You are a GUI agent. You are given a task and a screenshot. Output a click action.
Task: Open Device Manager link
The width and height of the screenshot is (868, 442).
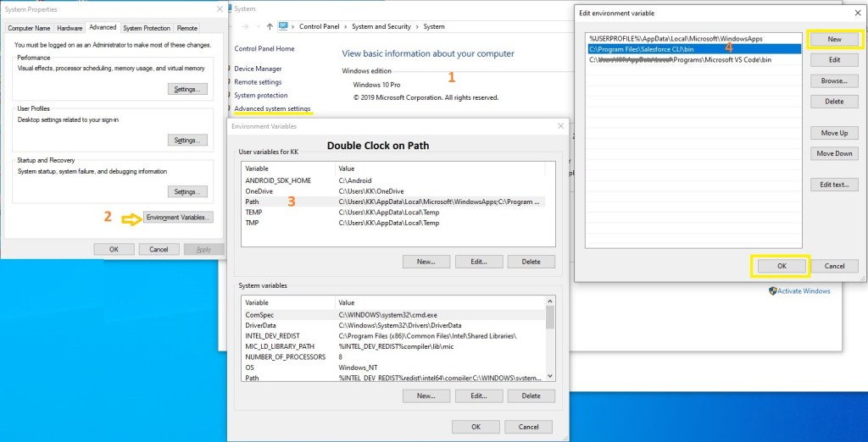tap(258, 69)
